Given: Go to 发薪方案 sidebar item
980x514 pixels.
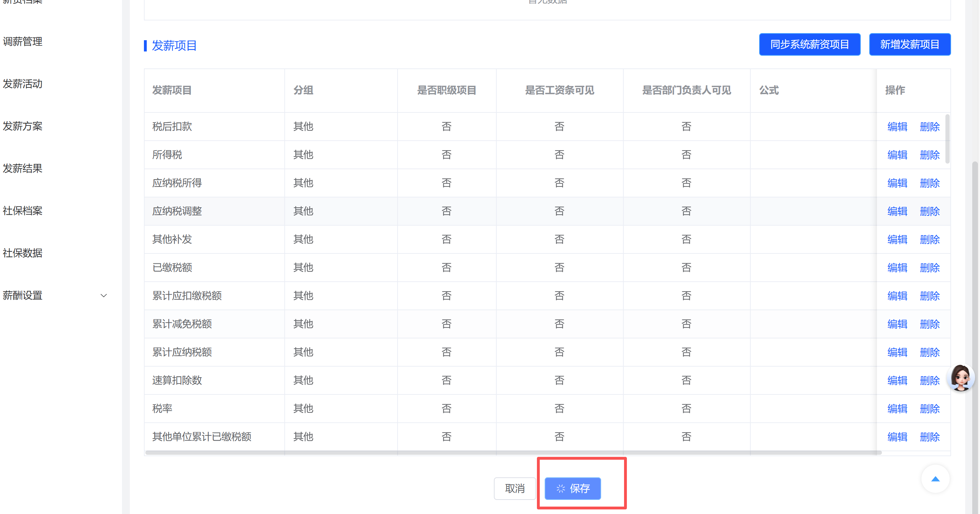Looking at the screenshot, I should (23, 126).
